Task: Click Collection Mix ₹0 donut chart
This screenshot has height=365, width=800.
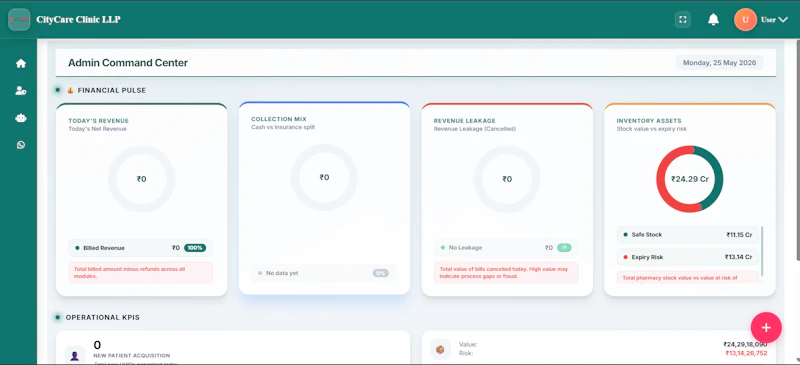Action: coord(324,178)
